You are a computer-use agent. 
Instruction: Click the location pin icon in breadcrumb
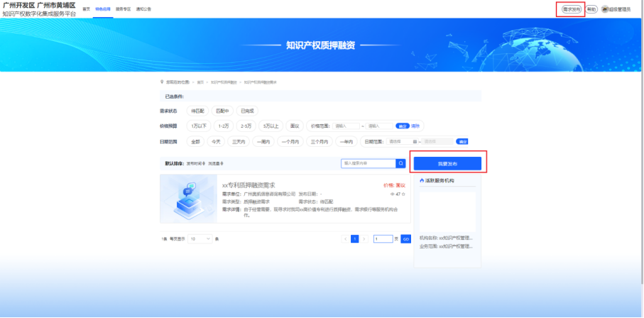coord(162,82)
